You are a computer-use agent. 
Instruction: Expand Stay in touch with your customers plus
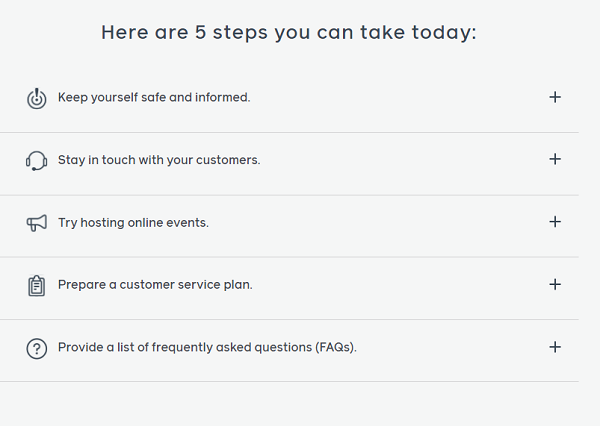(555, 159)
